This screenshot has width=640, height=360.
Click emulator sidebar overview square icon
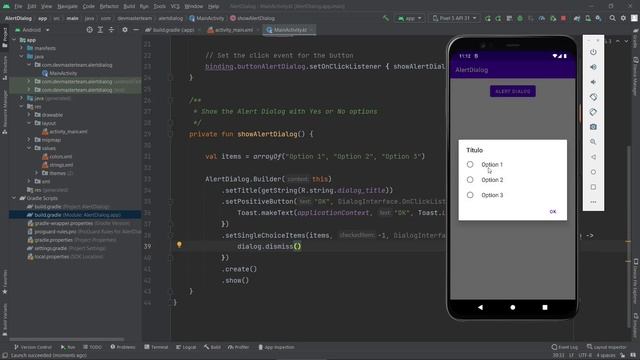pos(593,187)
